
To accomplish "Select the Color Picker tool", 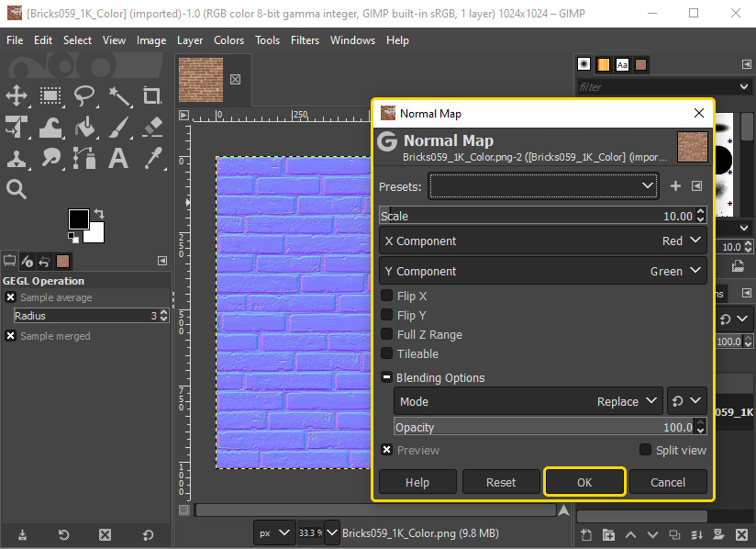I will (x=153, y=158).
